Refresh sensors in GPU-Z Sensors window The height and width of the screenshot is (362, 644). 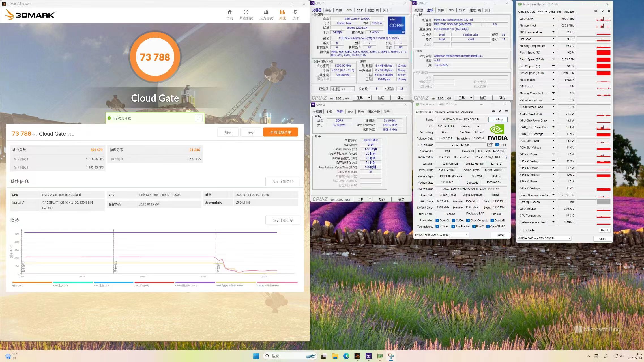pos(602,11)
